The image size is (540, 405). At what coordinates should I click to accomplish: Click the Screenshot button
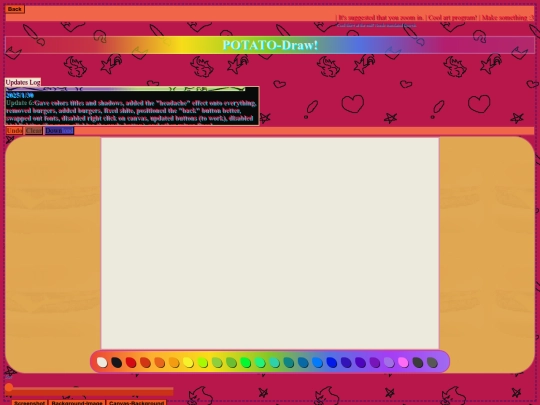pos(30,403)
